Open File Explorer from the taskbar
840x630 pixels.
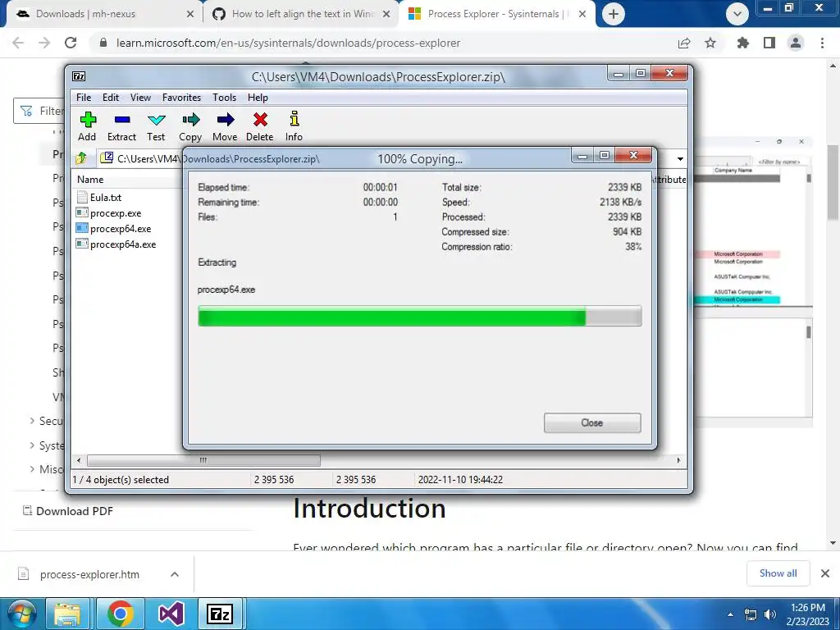tap(67, 614)
